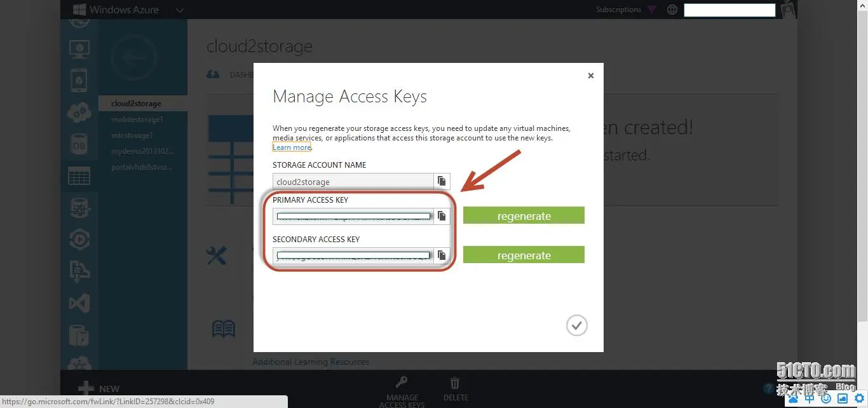The height and width of the screenshot is (408, 868).
Task: Click the account name box
Action: pos(729,10)
